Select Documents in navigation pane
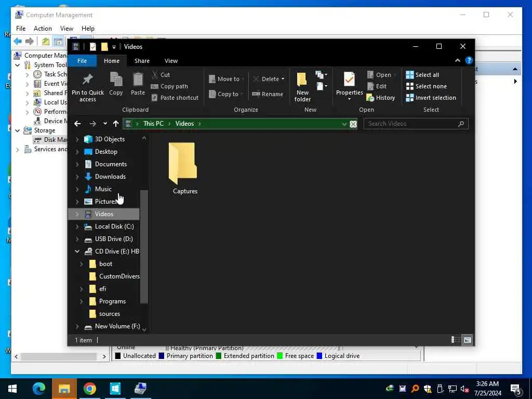Image resolution: width=532 pixels, height=399 pixels. 111,164
